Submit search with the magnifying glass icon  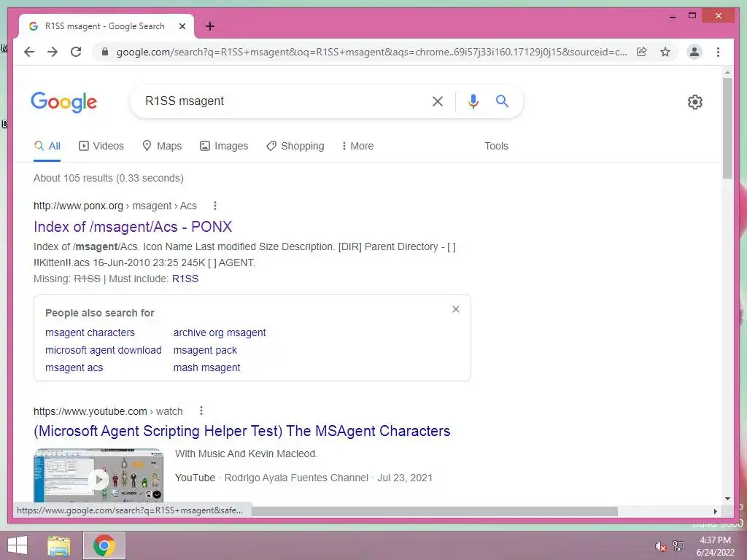(502, 101)
